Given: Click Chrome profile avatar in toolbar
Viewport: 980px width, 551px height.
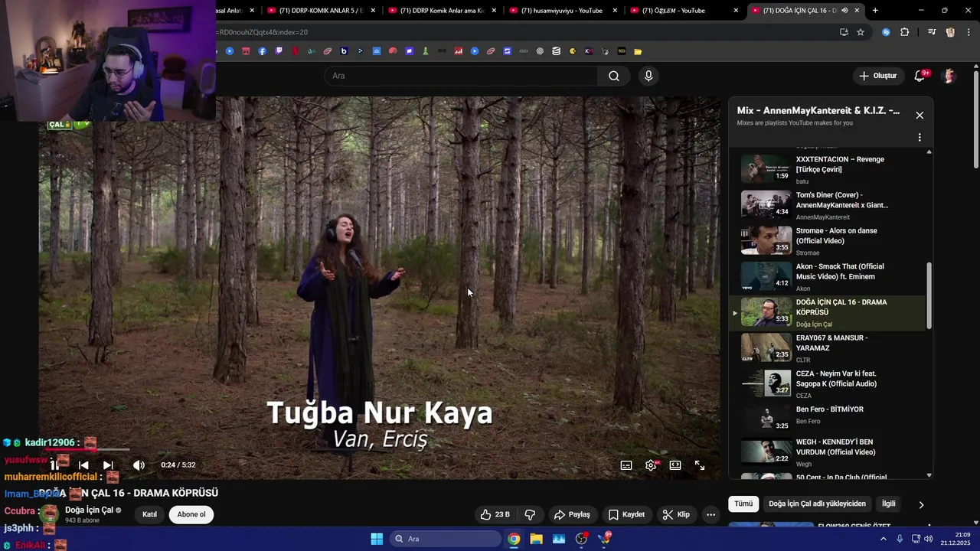Looking at the screenshot, I should 950,32.
